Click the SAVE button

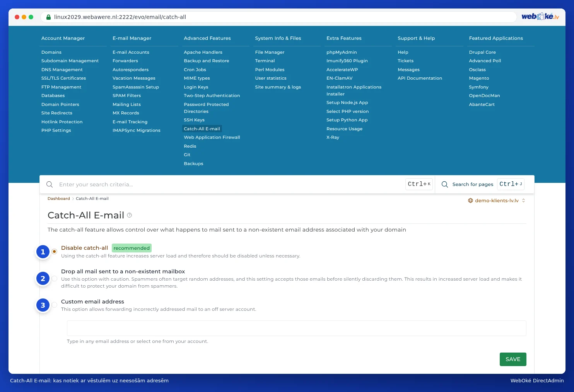click(x=513, y=359)
